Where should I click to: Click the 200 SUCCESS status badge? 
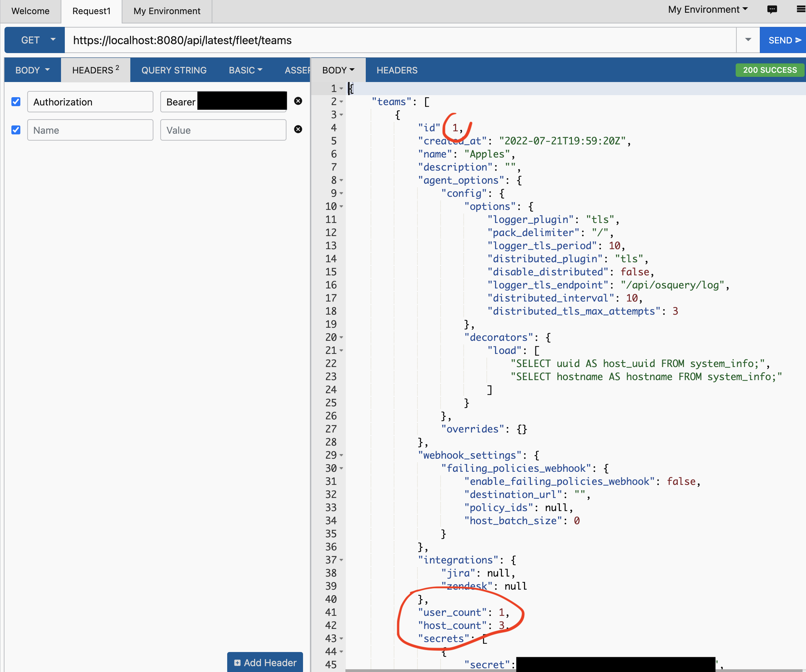770,70
